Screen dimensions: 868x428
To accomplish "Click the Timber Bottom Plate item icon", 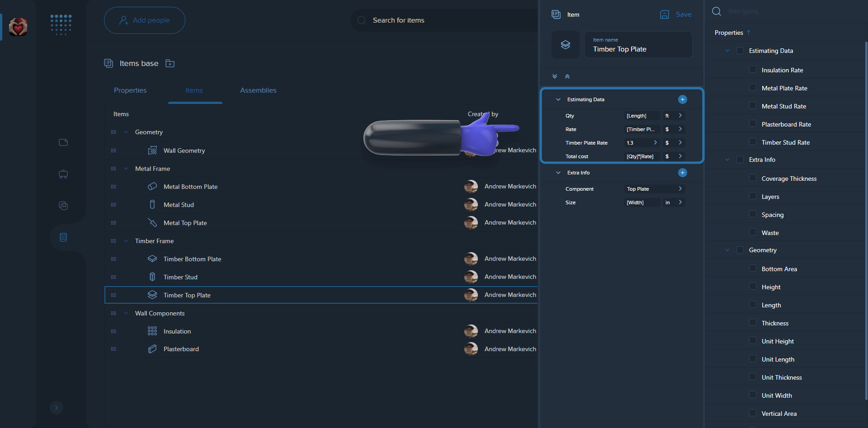I will click(152, 259).
